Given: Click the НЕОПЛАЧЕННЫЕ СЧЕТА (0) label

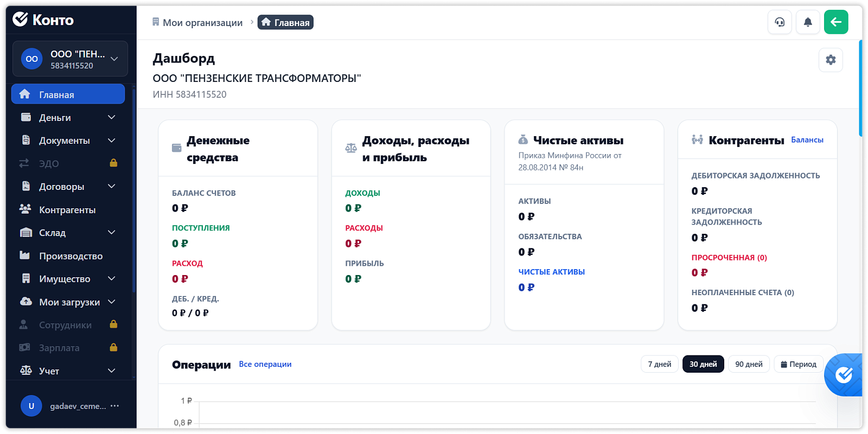Looking at the screenshot, I should (743, 292).
